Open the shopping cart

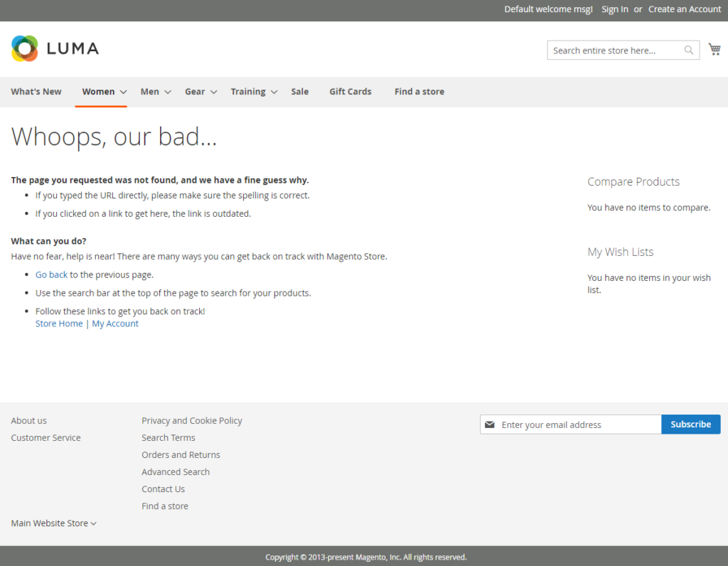point(714,50)
